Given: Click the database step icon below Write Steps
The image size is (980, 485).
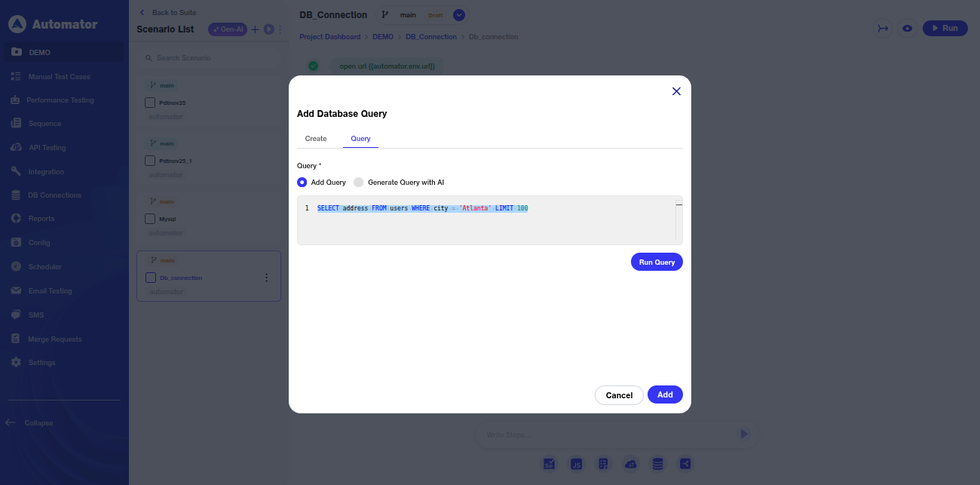Looking at the screenshot, I should 657,464.
